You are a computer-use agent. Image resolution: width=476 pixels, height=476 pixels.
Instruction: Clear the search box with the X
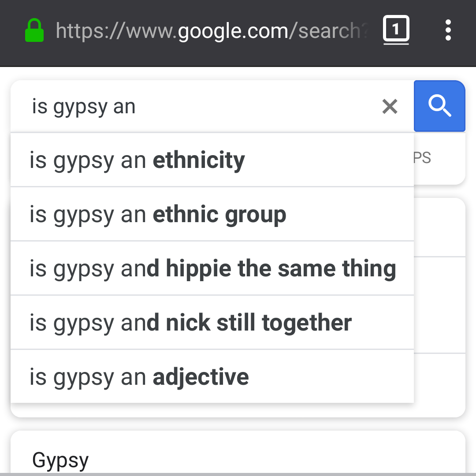[x=390, y=107]
